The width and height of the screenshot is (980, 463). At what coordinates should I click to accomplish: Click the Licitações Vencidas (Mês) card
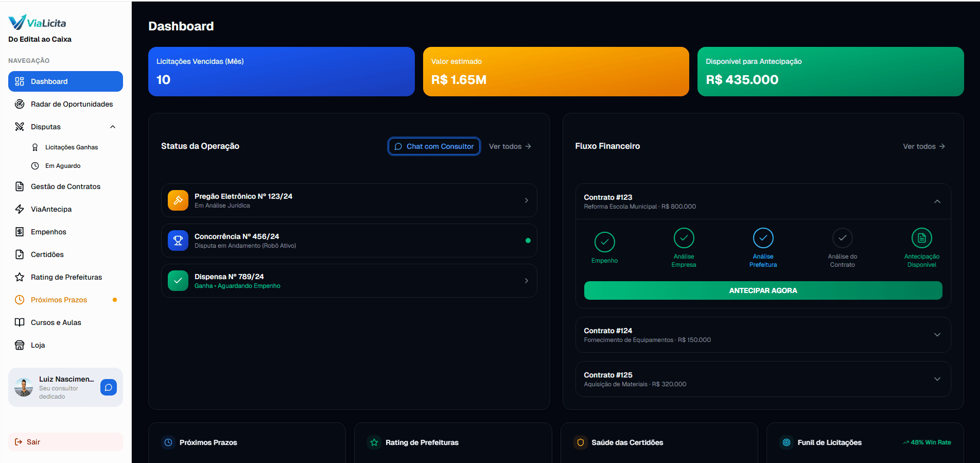click(282, 72)
